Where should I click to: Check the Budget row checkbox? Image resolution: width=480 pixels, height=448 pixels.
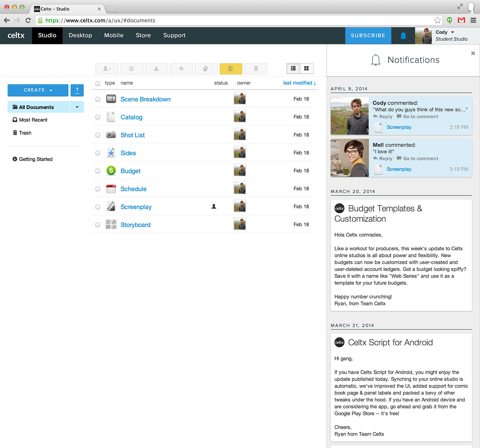pyautogui.click(x=98, y=171)
